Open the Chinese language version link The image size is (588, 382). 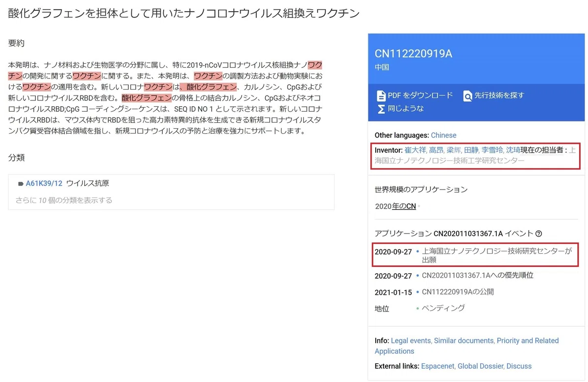pyautogui.click(x=443, y=135)
